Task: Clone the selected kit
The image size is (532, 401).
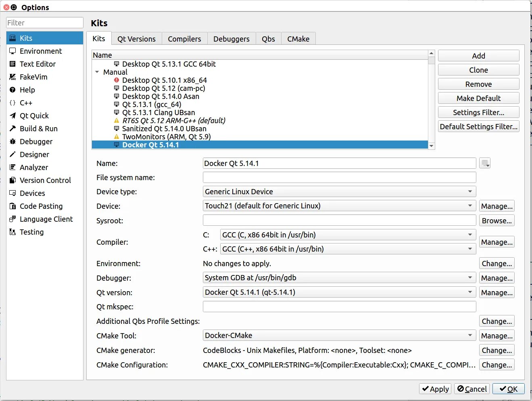Action: click(479, 70)
